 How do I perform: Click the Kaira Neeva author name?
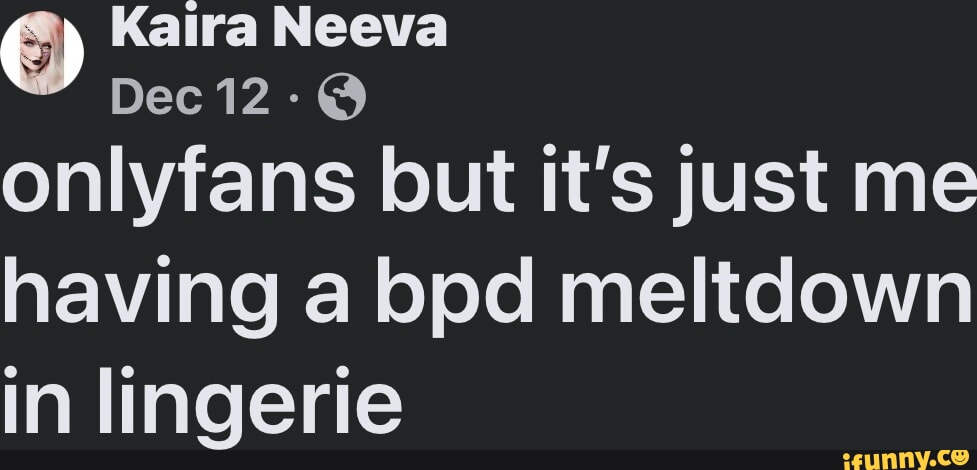[x=279, y=29]
